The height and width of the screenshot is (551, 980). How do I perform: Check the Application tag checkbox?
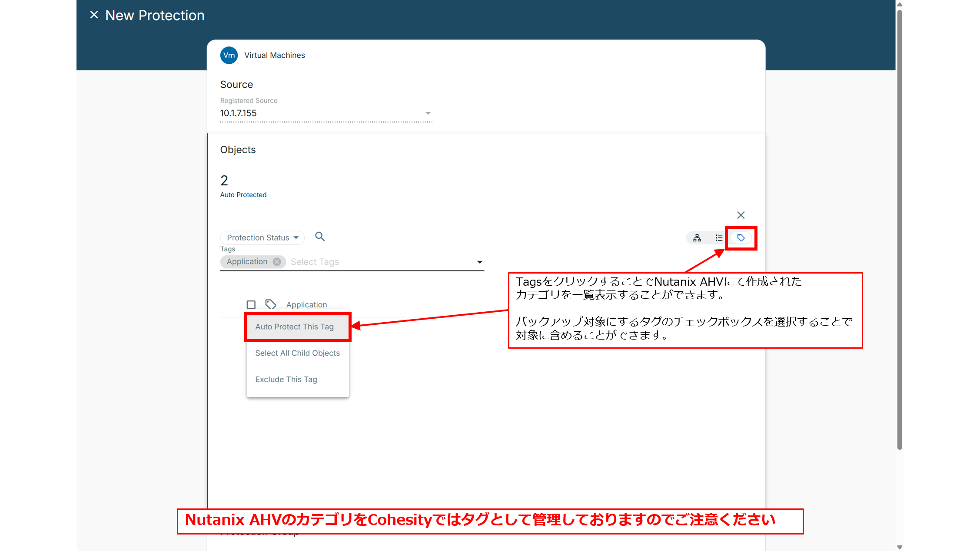251,304
